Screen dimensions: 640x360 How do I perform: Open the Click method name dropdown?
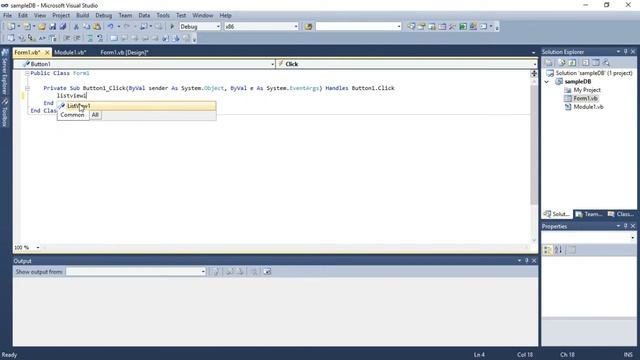[x=534, y=64]
